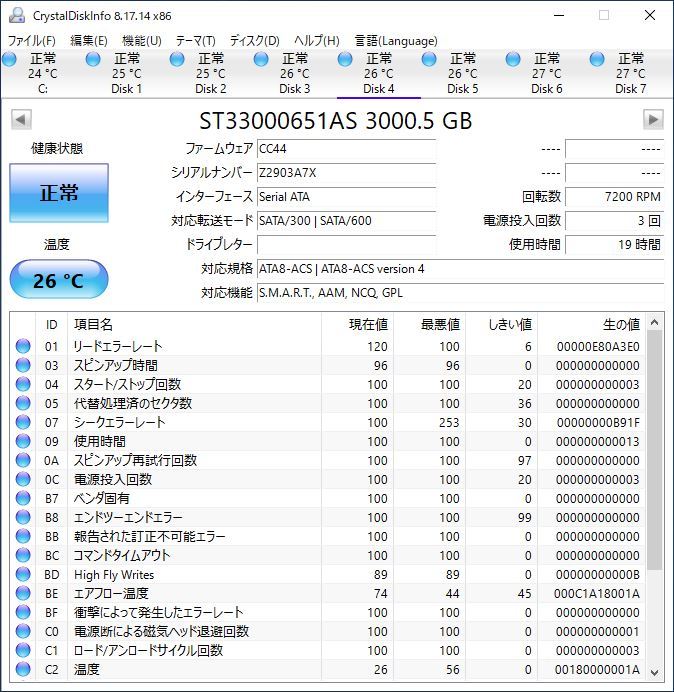
Task: Switch to Disk 5 tab
Action: pos(463,73)
